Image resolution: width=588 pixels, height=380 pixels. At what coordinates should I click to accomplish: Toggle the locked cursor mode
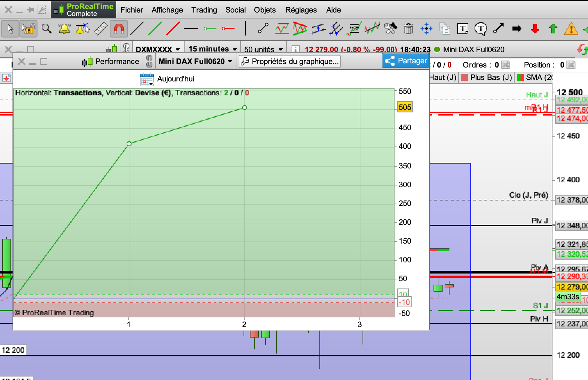click(28, 29)
